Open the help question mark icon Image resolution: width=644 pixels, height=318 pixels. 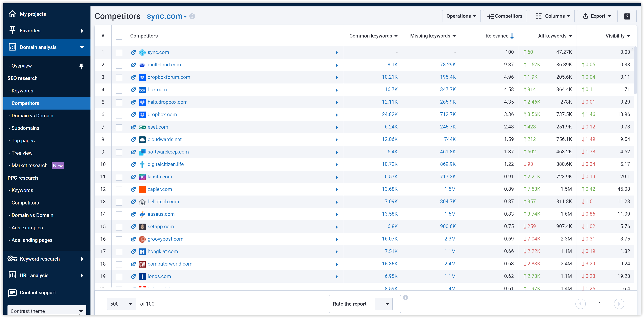click(627, 16)
